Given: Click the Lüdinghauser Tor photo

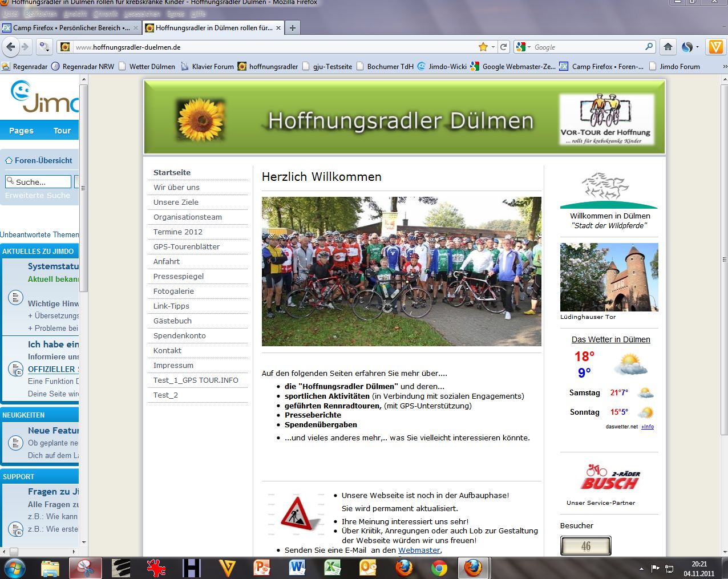Looking at the screenshot, I should point(609,277).
